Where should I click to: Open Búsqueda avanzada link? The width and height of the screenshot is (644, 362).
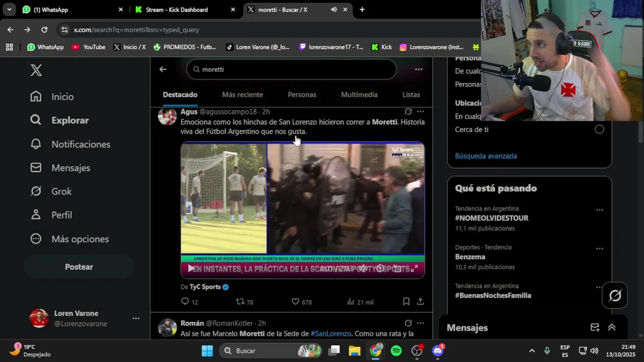(x=486, y=156)
